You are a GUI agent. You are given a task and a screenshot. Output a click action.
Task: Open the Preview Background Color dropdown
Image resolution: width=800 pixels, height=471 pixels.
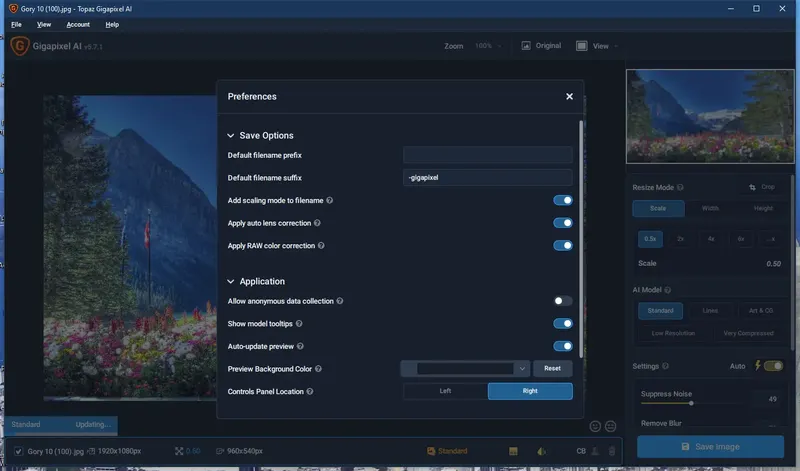(522, 368)
